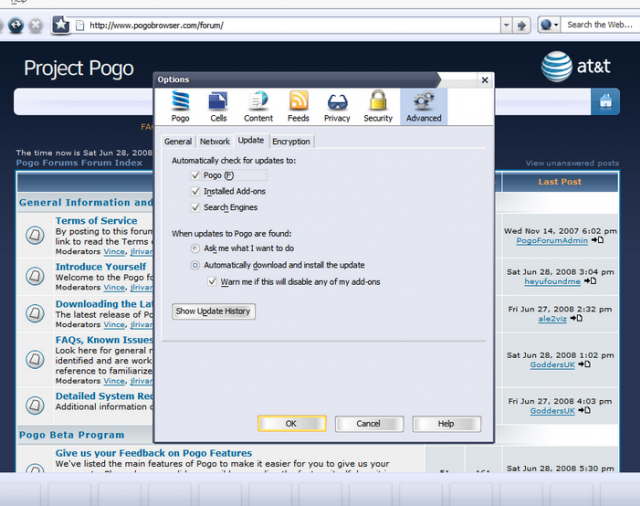The image size is (640, 506).
Task: Switch to the Encryption tab
Action: [x=291, y=142]
